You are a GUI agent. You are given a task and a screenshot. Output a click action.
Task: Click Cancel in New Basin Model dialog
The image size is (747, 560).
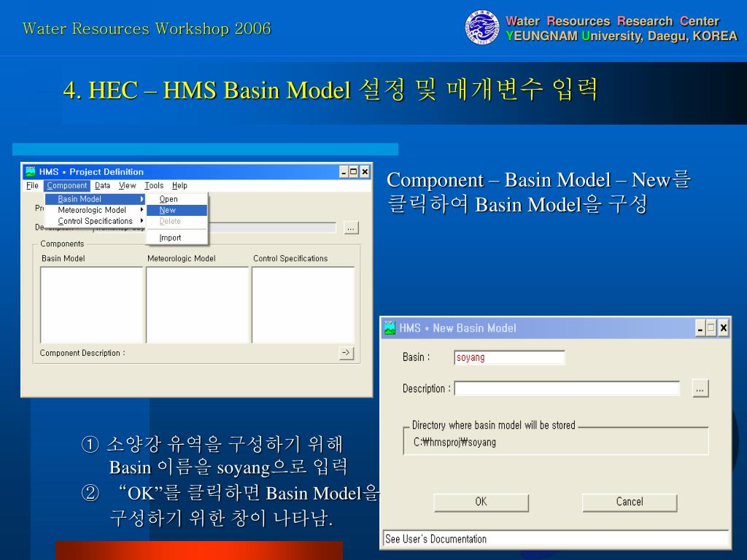click(x=630, y=502)
